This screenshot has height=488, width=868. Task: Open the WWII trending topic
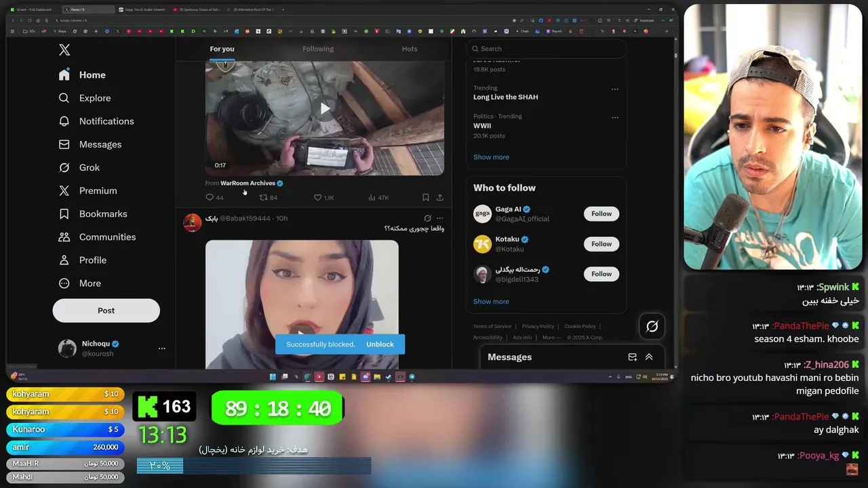[482, 125]
